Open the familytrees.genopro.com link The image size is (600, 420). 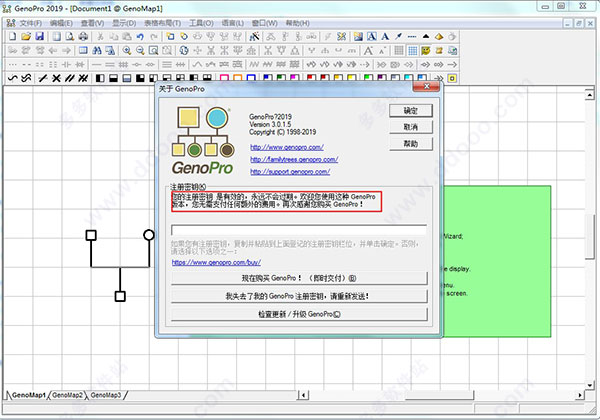[x=294, y=160]
